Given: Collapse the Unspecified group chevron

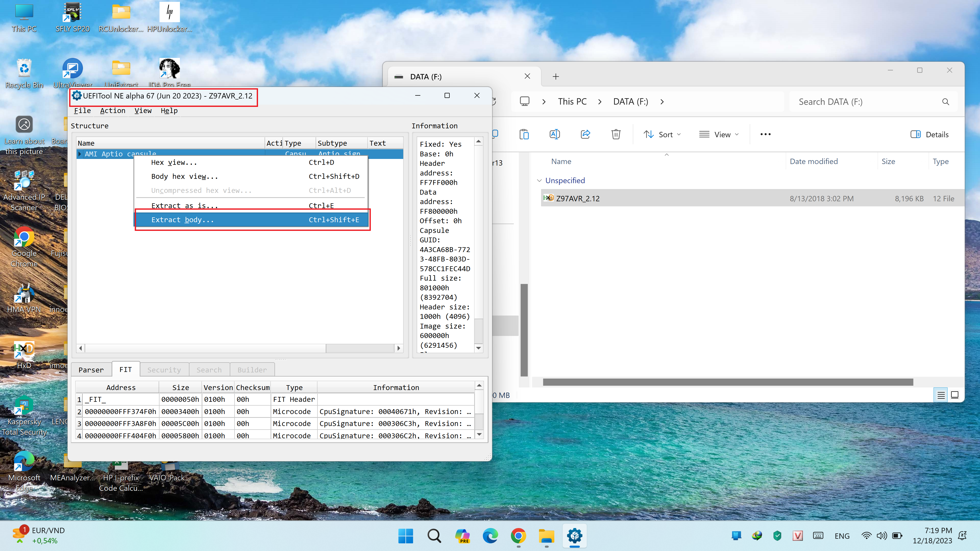Looking at the screenshot, I should [539, 181].
